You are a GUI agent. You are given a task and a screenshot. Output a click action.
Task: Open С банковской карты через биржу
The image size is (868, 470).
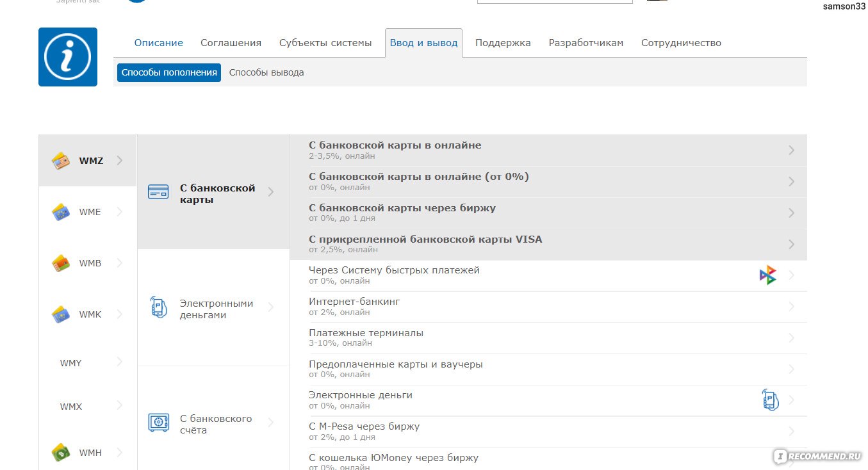(x=548, y=213)
